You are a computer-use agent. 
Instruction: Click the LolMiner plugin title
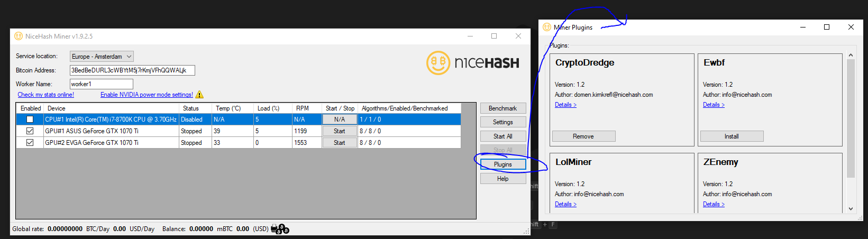(x=573, y=162)
